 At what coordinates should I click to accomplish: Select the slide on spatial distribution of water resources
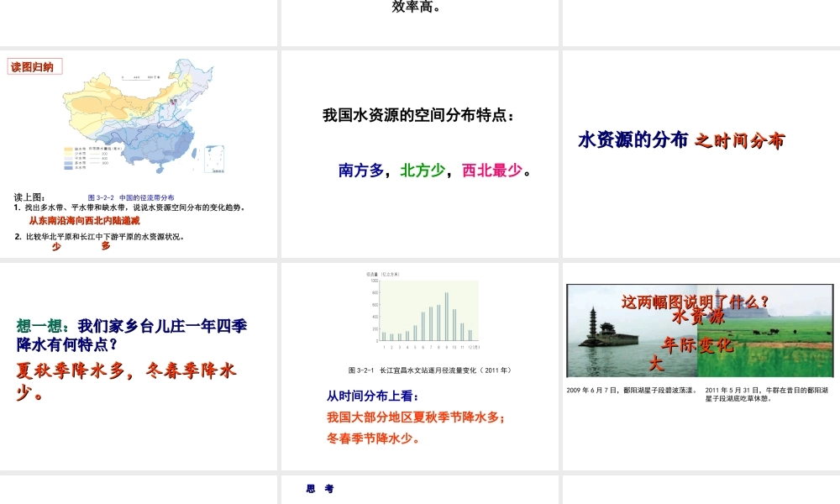419,154
